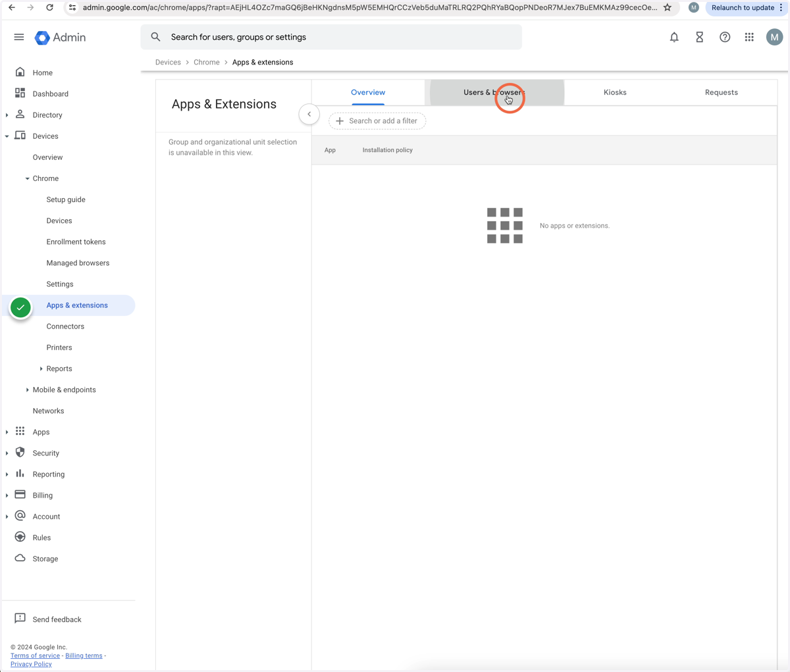The height and width of the screenshot is (672, 790).
Task: Switch to the Users & browsers tab
Action: coord(497,92)
